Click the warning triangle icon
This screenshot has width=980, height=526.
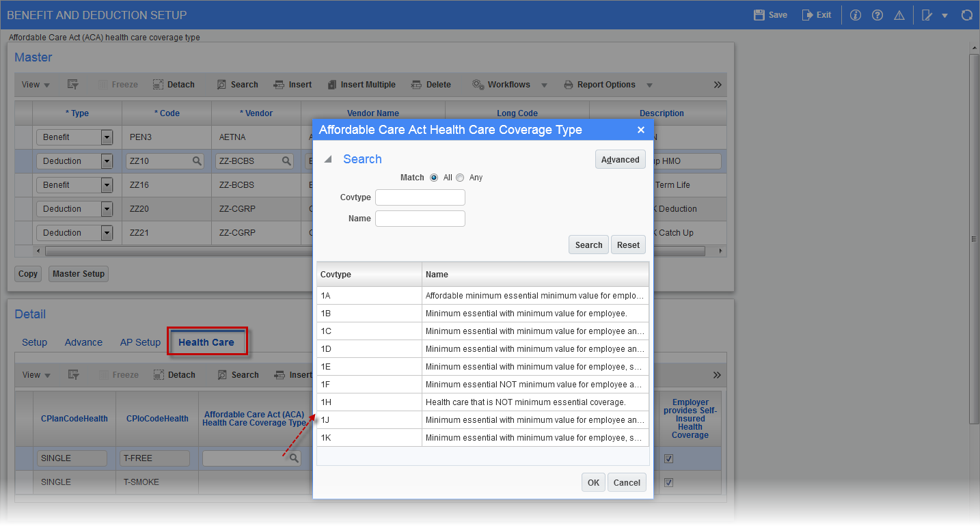[899, 15]
